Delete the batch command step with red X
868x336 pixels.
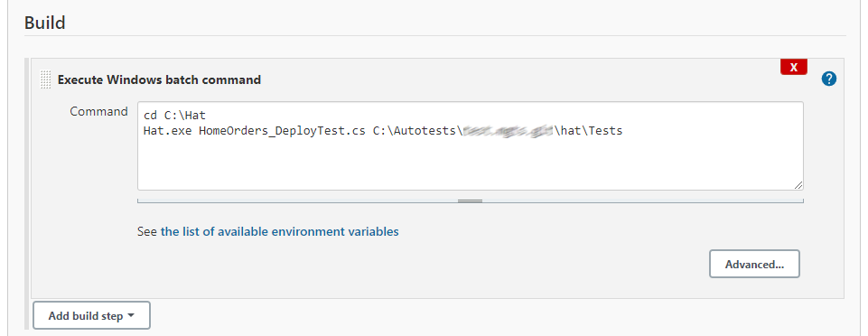[x=794, y=67]
